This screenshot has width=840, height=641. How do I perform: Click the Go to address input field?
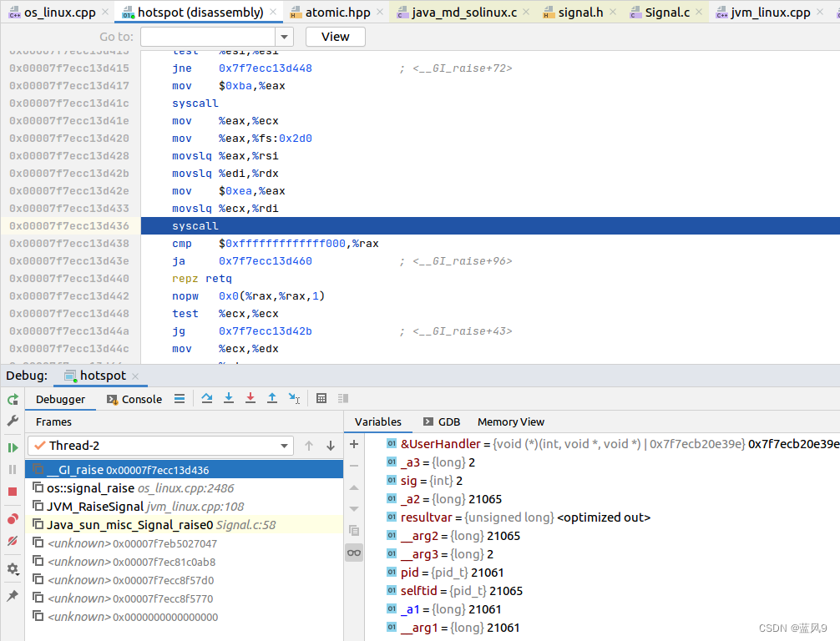(208, 37)
